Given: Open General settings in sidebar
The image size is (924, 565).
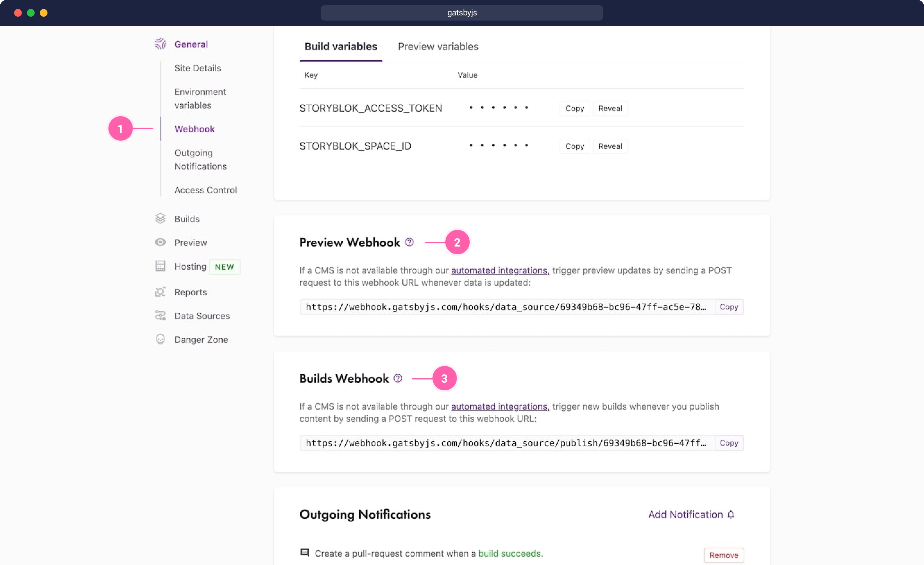Looking at the screenshot, I should pos(191,44).
